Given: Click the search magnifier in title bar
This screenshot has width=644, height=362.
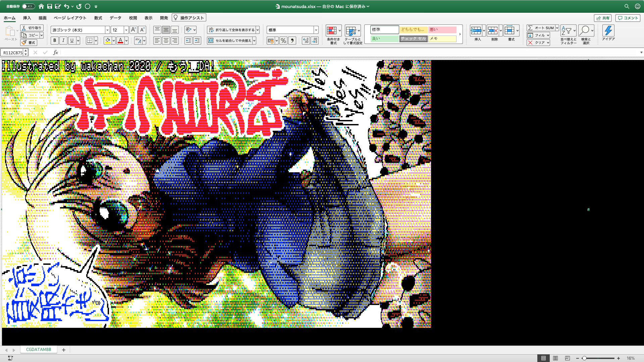Looking at the screenshot, I should (627, 6).
